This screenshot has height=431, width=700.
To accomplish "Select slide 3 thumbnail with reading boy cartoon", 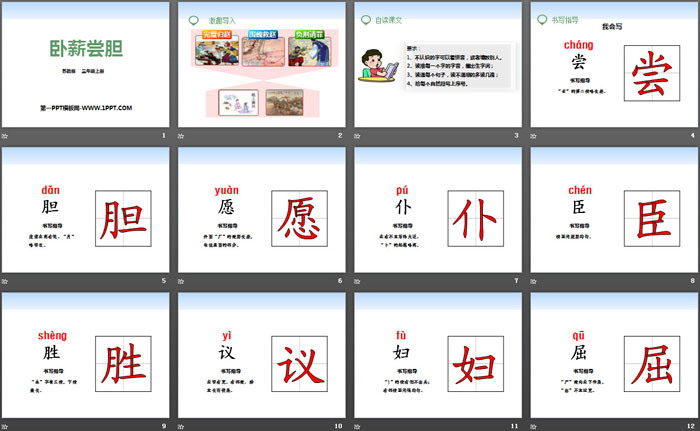I will pyautogui.click(x=438, y=64).
